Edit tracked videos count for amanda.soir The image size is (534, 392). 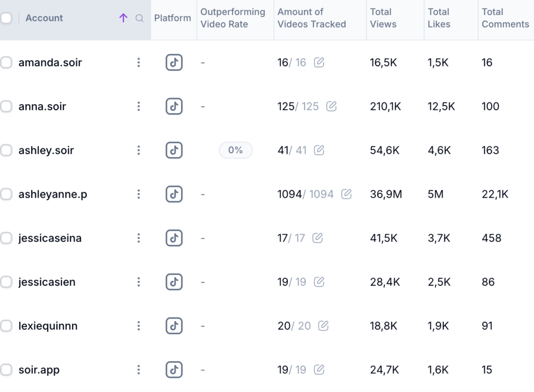(x=319, y=63)
